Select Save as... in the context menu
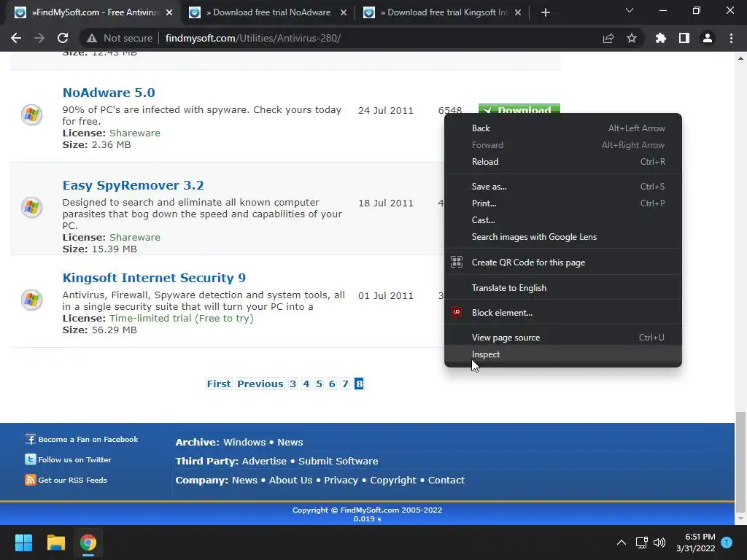747x560 pixels. tap(562, 187)
